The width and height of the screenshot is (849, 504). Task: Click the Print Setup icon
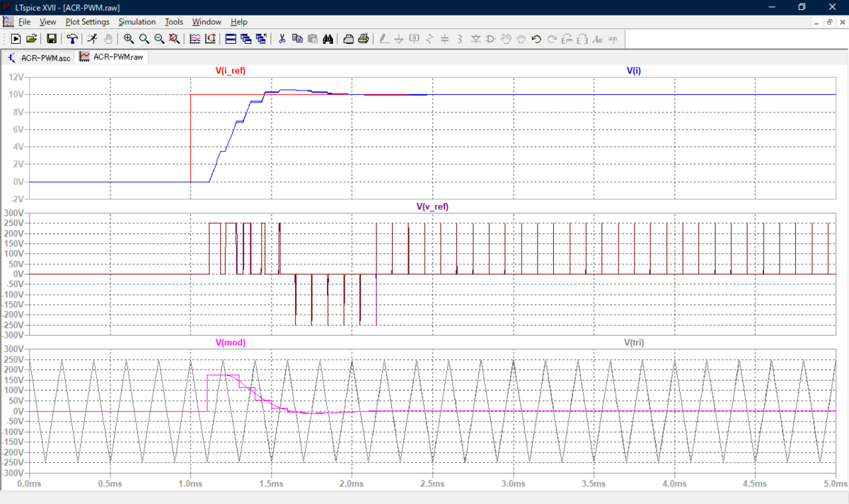tap(348, 39)
